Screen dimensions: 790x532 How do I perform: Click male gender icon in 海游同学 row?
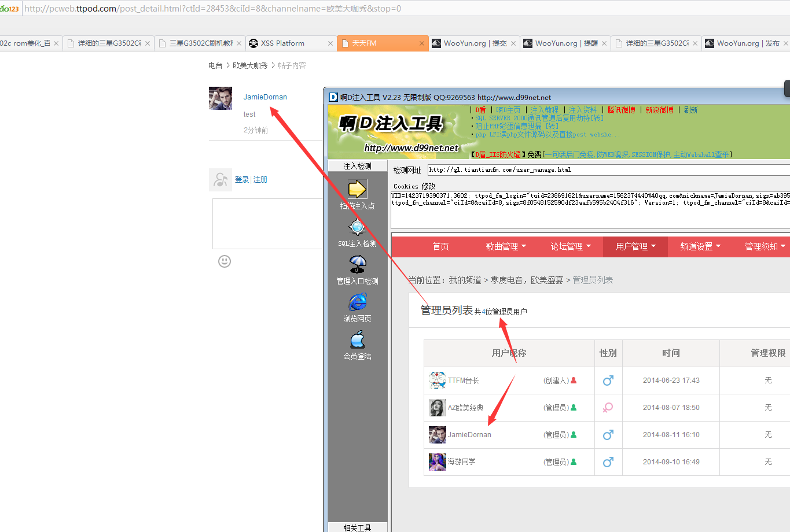(x=608, y=462)
